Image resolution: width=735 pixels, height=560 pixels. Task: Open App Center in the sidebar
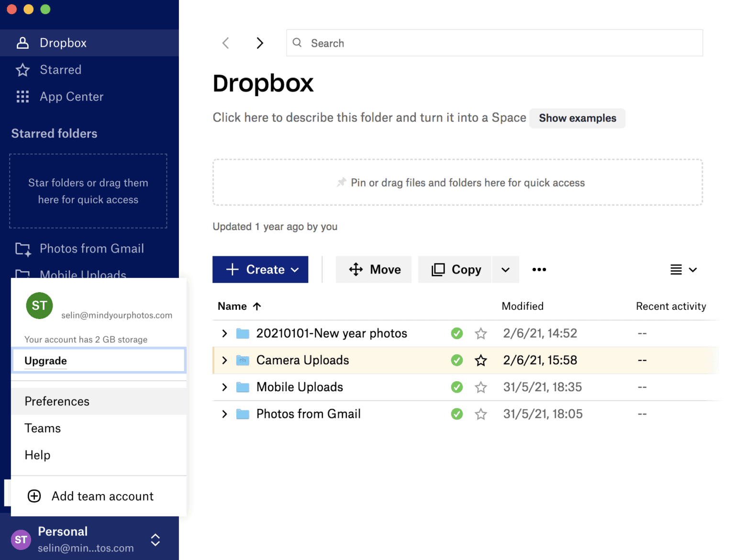click(89, 97)
